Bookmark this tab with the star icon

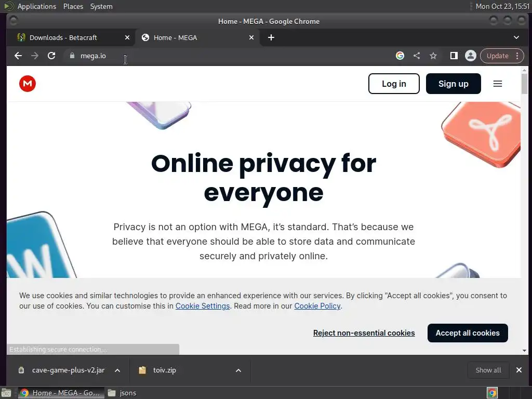433,56
